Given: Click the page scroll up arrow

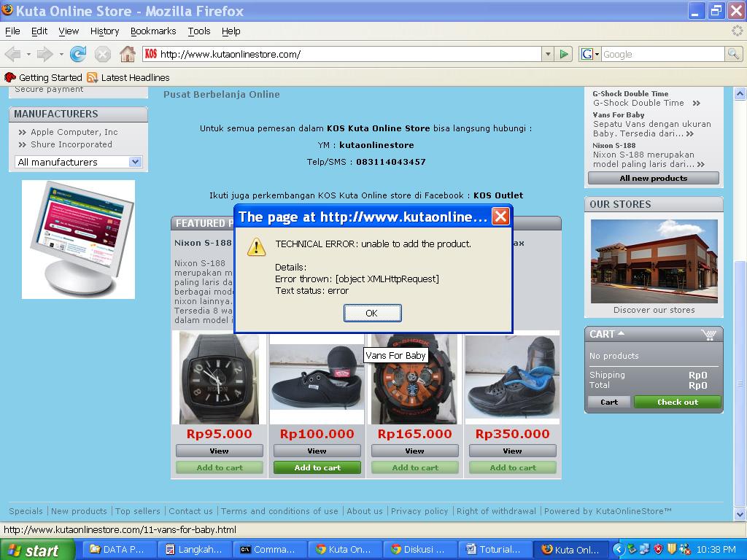Looking at the screenshot, I should pyautogui.click(x=740, y=94).
